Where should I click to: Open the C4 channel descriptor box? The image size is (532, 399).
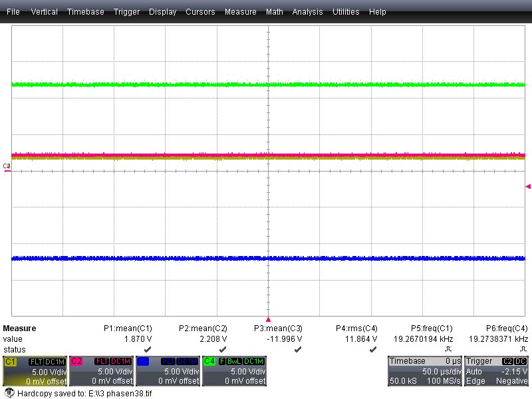pos(235,371)
